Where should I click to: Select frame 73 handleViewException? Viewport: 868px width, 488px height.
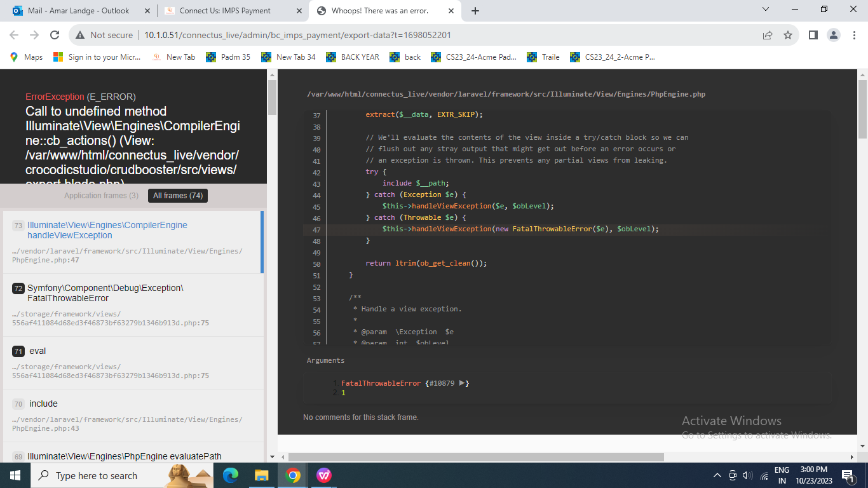(x=132, y=242)
